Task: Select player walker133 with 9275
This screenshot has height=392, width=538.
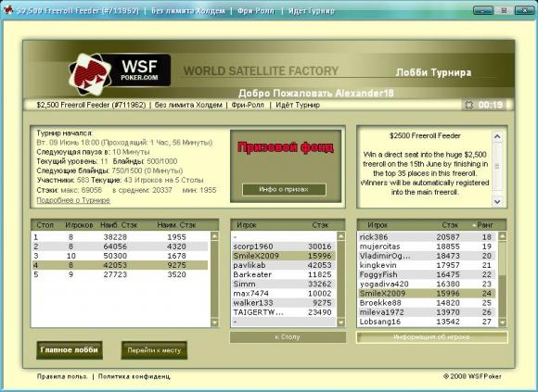Action: pyautogui.click(x=284, y=303)
